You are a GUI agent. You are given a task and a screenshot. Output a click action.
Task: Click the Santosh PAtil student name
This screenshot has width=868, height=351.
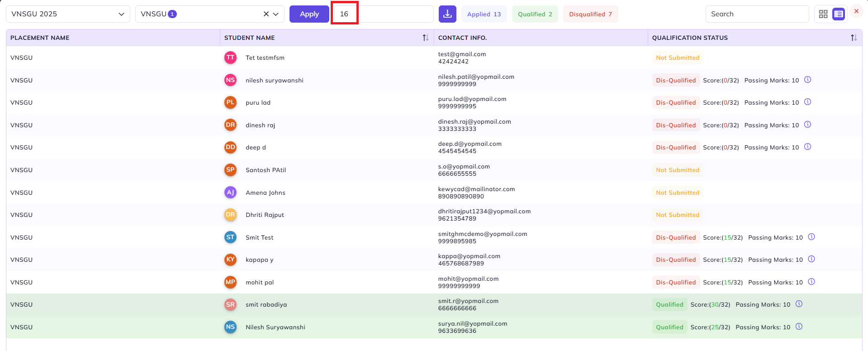coord(266,170)
